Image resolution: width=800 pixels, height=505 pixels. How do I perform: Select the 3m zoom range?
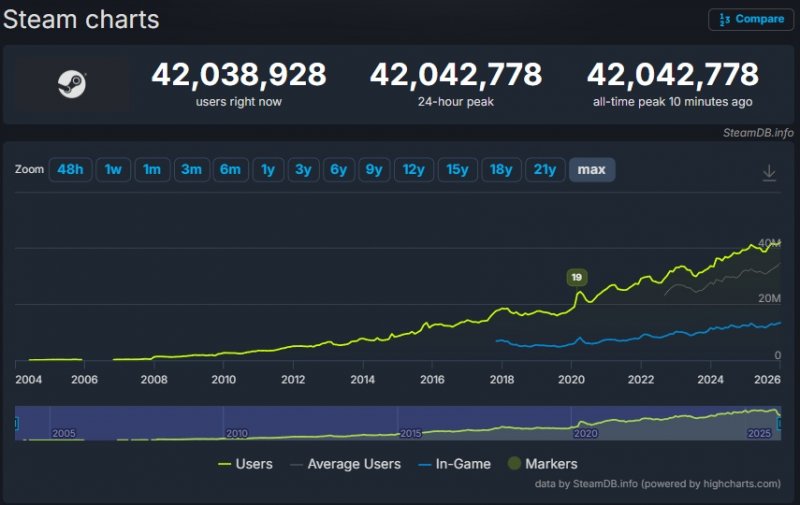(191, 169)
